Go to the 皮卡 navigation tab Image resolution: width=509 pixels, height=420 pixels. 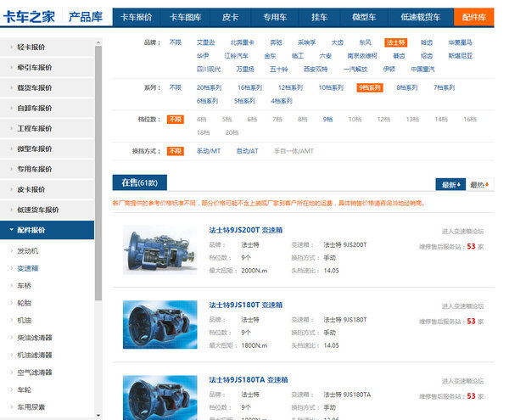(230, 17)
